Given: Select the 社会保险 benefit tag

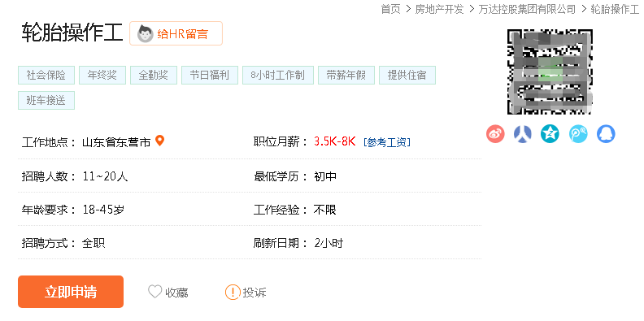Looking at the screenshot, I should pyautogui.click(x=46, y=75).
